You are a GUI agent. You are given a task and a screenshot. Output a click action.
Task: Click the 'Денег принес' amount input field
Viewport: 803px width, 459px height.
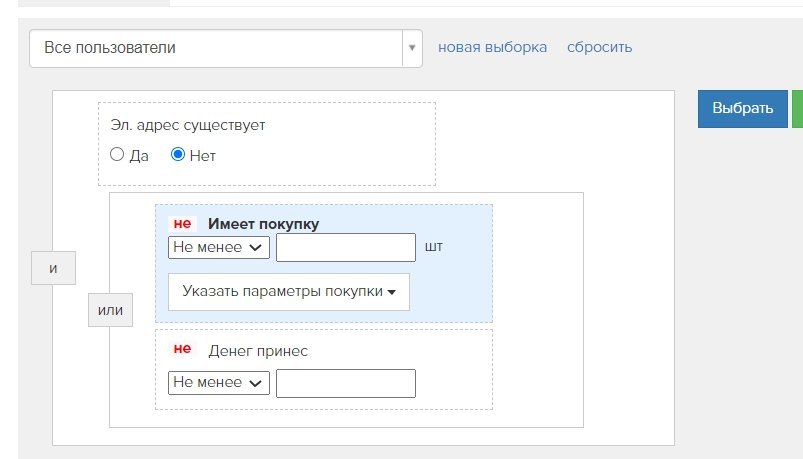pos(346,383)
